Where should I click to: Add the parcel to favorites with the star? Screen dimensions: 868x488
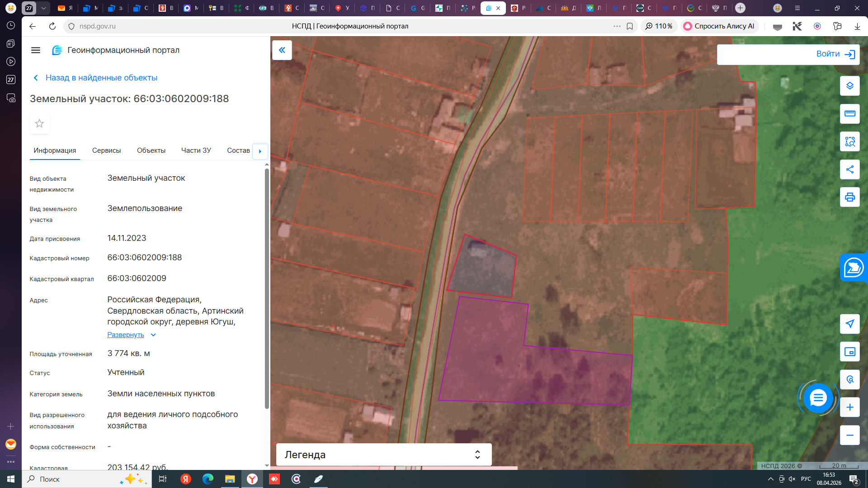click(39, 123)
